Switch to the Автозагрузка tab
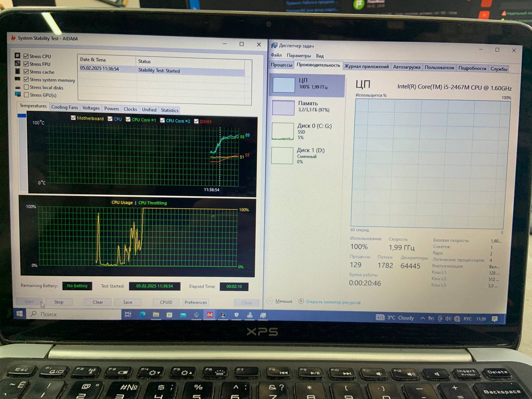The width and height of the screenshot is (532, 399). 407,67
